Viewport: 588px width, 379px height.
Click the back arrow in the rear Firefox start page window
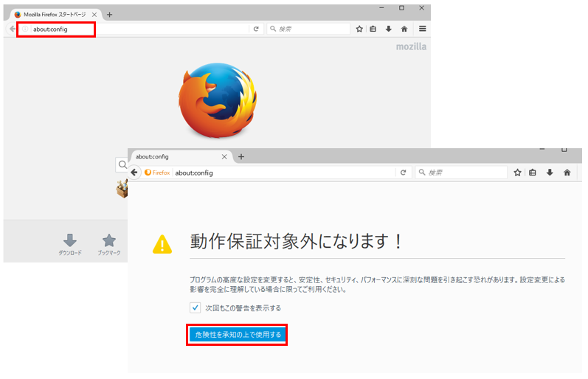(13, 29)
